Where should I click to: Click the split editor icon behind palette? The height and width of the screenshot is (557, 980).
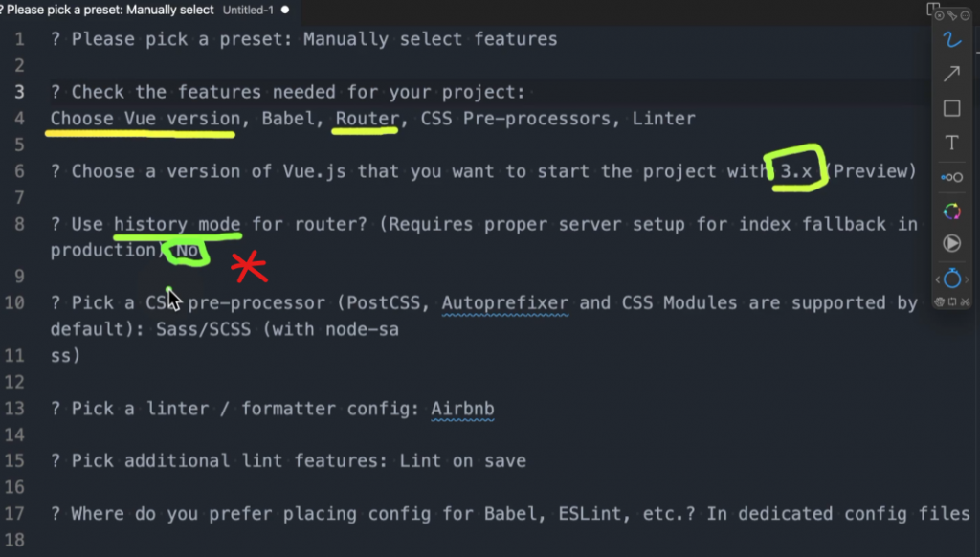[933, 9]
